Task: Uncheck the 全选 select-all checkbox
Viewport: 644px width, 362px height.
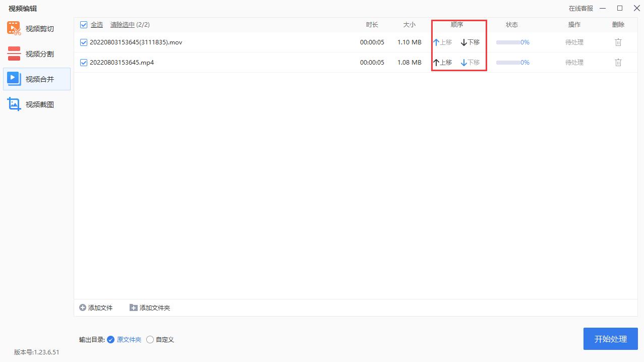Action: pos(84,24)
